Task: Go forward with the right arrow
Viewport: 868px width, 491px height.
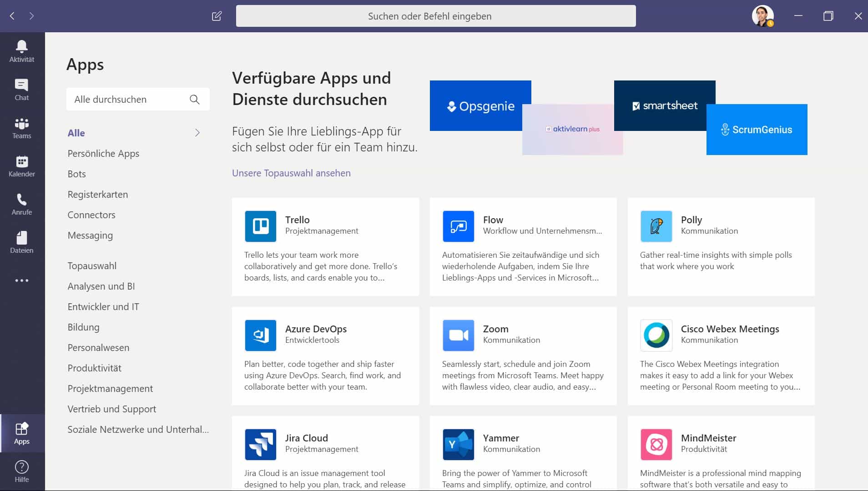Action: 31,16
